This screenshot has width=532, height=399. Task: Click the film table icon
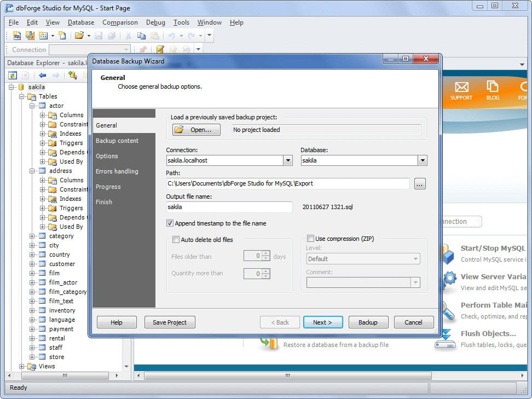(42, 273)
